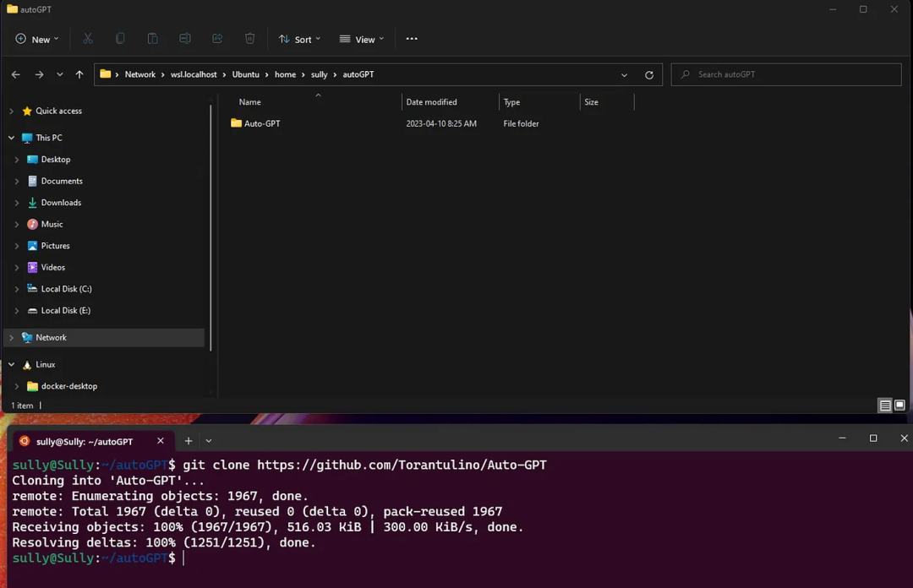Cut the selected item using the Cut icon
The image size is (913, 588).
(87, 39)
